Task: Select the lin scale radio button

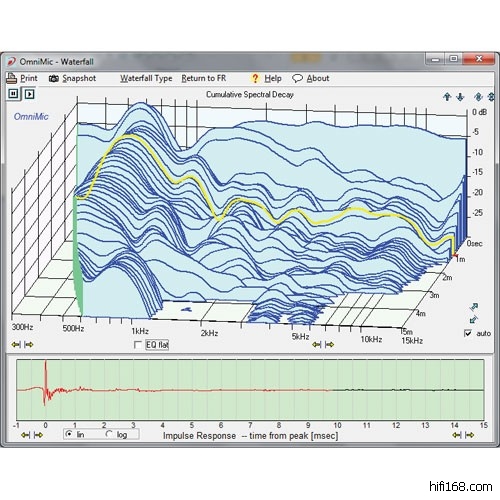Action: point(69,434)
